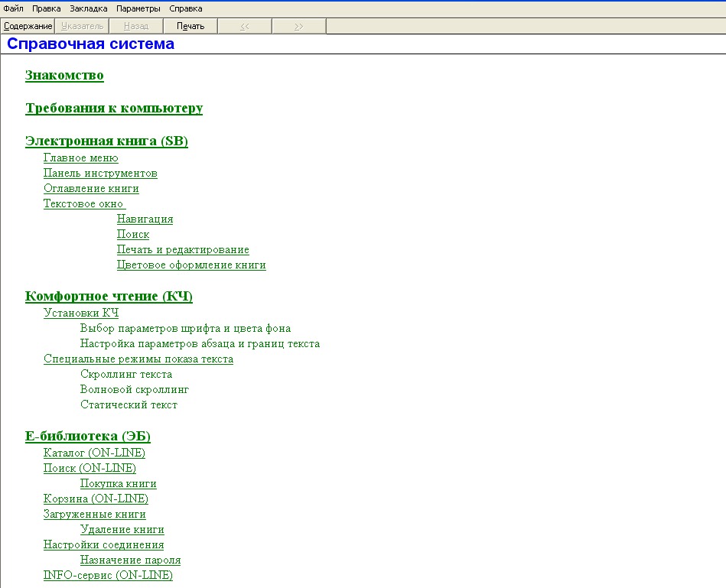Open the Файл menu

click(13, 8)
